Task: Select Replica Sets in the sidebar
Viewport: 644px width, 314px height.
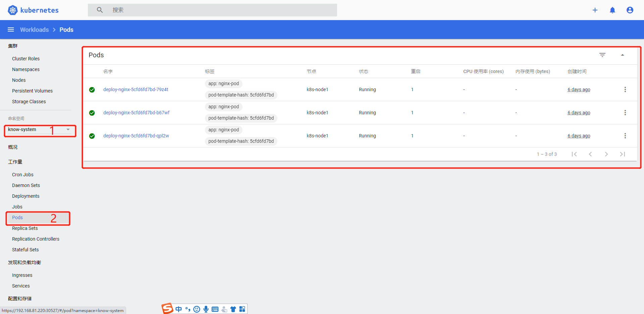Action: 24,228
